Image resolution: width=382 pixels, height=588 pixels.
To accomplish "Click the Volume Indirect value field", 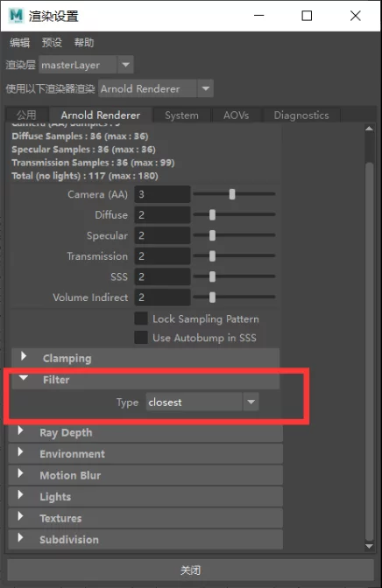I will click(x=162, y=297).
